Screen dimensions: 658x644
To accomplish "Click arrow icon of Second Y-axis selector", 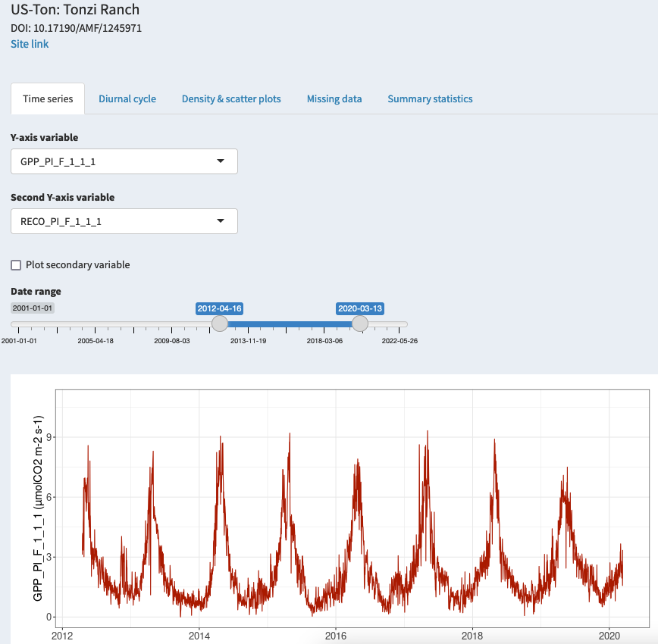I will (221, 221).
